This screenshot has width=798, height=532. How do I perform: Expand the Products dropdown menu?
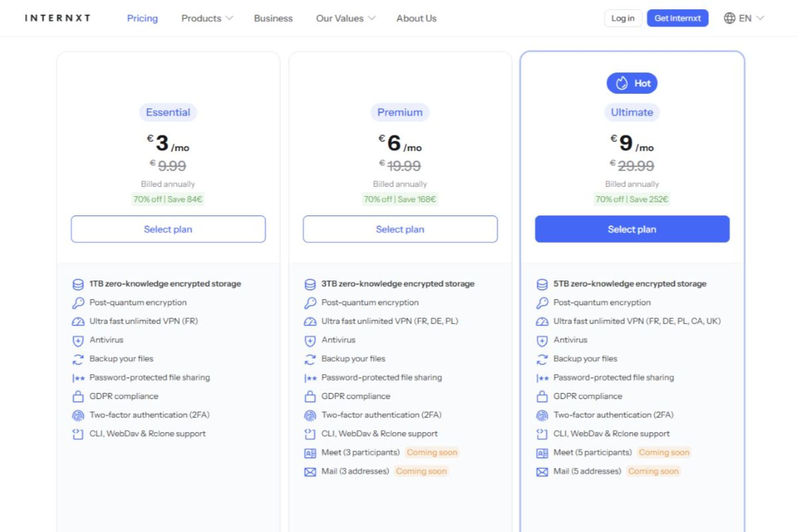[207, 18]
